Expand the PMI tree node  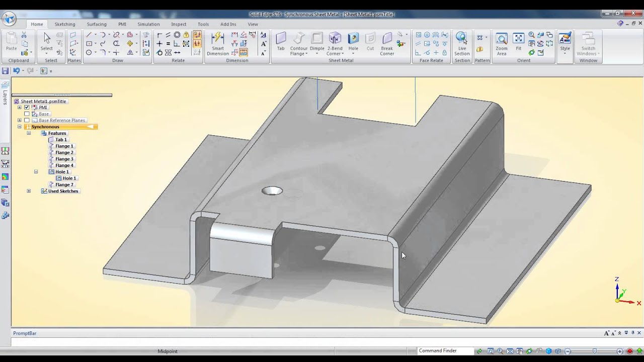click(20, 108)
